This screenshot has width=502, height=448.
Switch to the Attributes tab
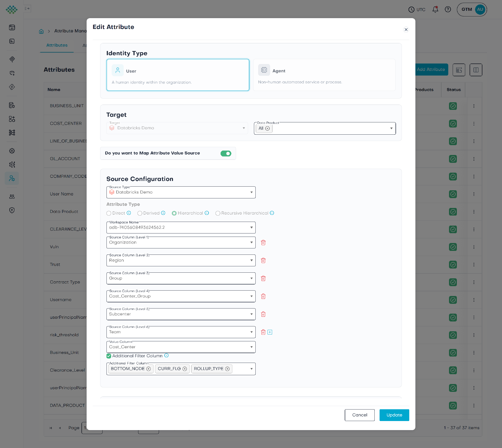(x=57, y=45)
